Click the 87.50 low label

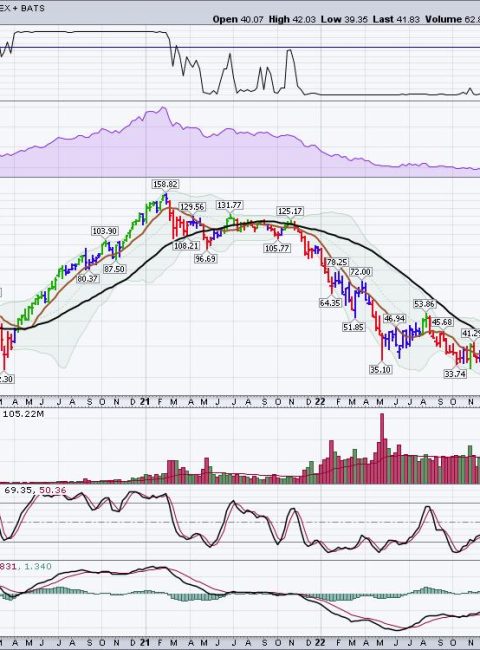[x=114, y=269]
